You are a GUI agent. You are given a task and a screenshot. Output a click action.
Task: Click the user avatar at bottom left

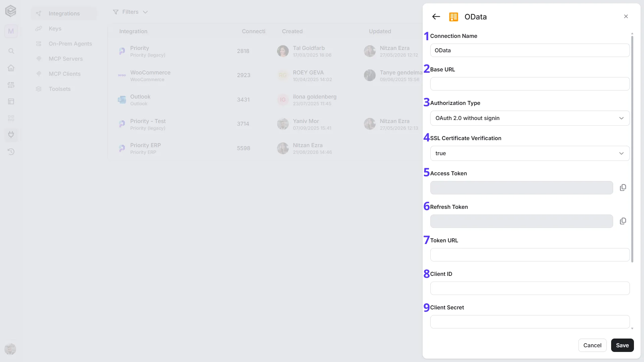tap(10, 349)
